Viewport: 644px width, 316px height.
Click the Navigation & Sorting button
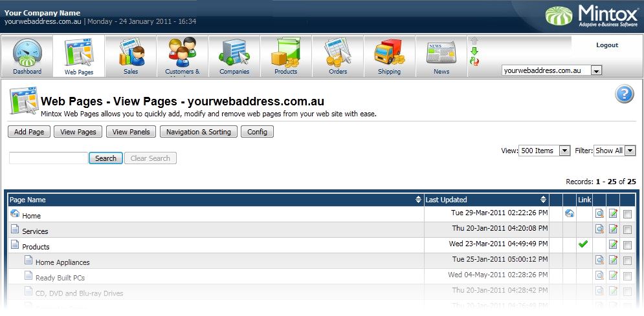[198, 132]
